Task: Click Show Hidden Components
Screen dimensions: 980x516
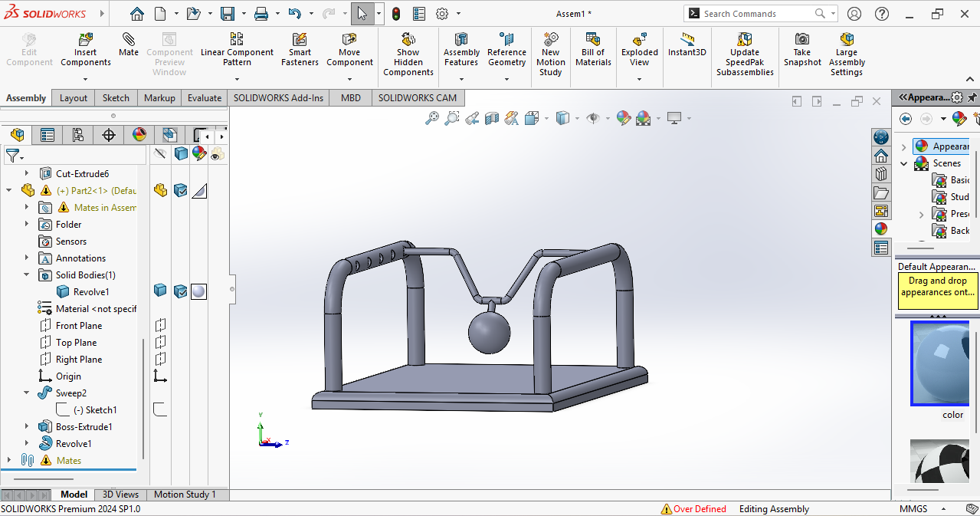Action: pos(408,54)
